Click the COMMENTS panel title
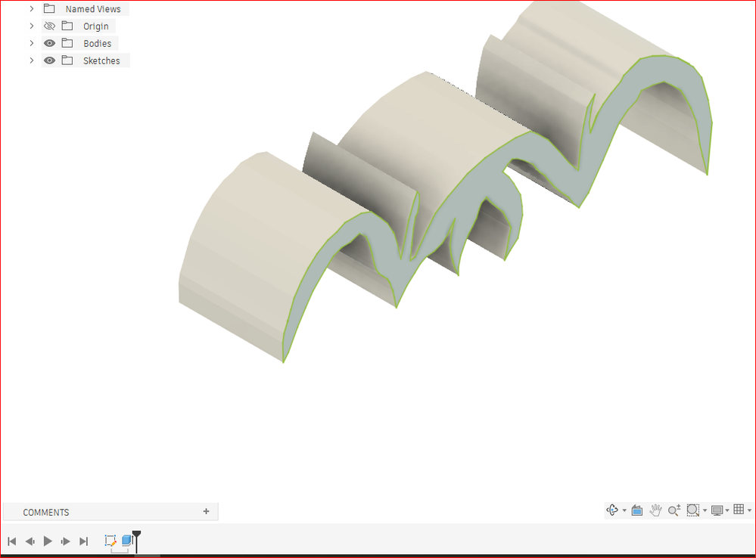Viewport: 756px width, 558px height. [x=46, y=512]
